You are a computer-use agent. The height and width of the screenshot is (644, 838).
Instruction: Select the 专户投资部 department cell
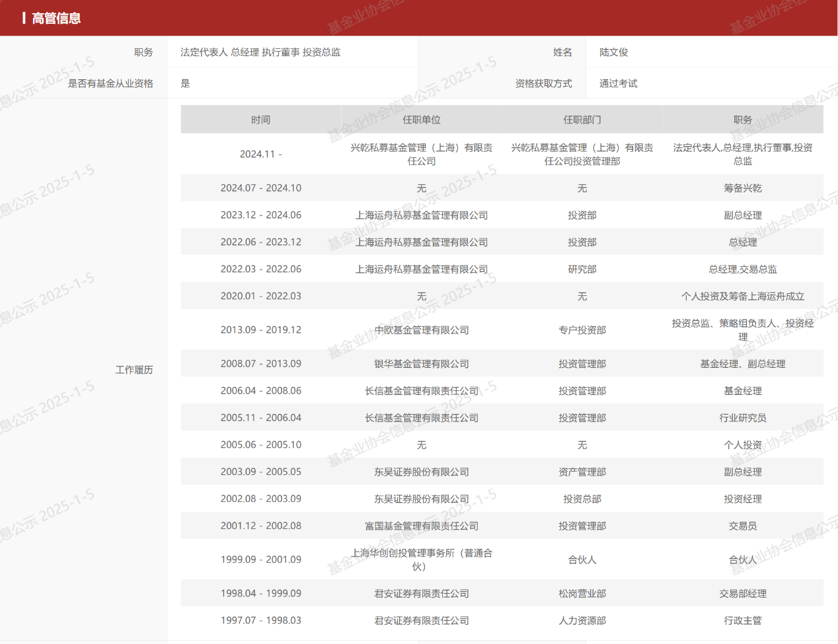(582, 330)
